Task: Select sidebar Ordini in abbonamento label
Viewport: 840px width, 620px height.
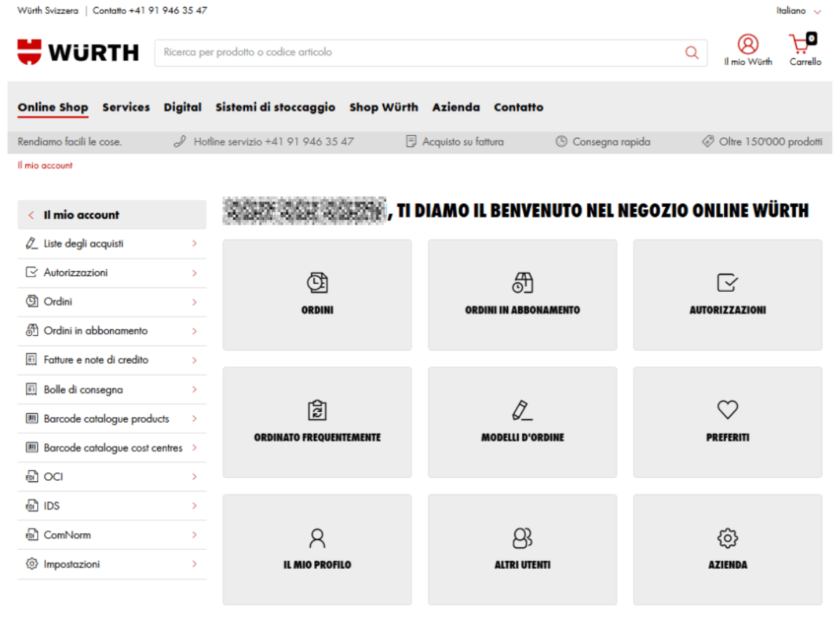Action: 96,330
